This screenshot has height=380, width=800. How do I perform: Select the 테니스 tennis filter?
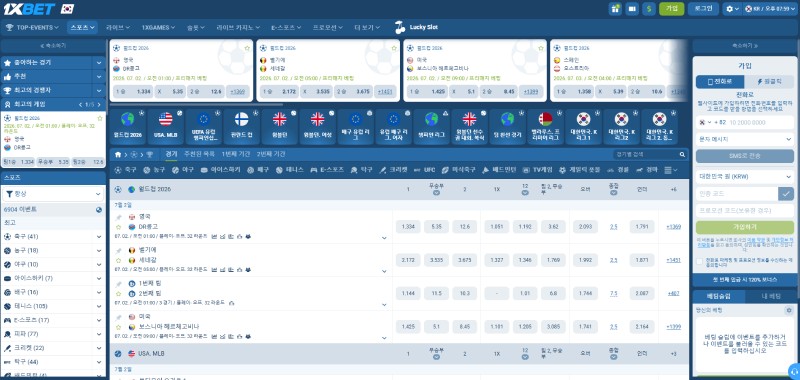(x=290, y=170)
